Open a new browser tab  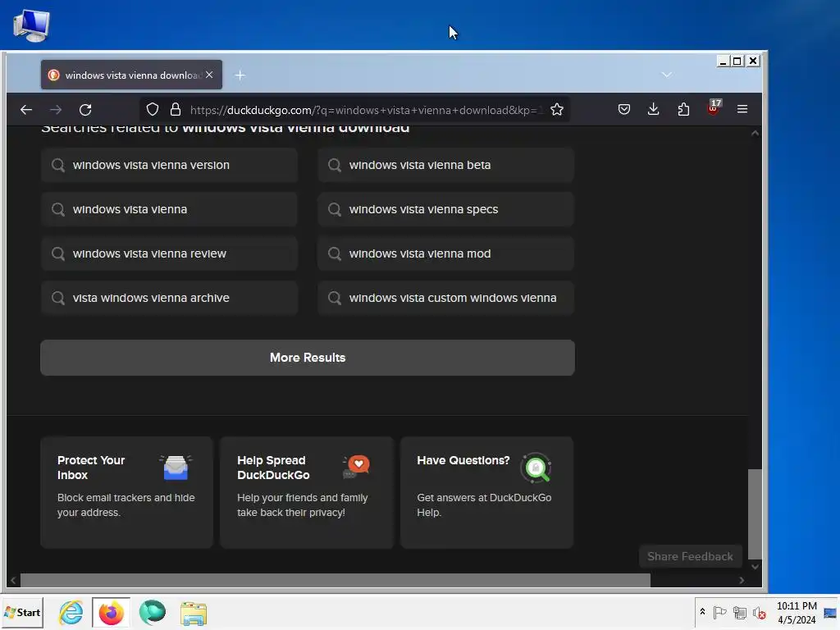(x=240, y=75)
